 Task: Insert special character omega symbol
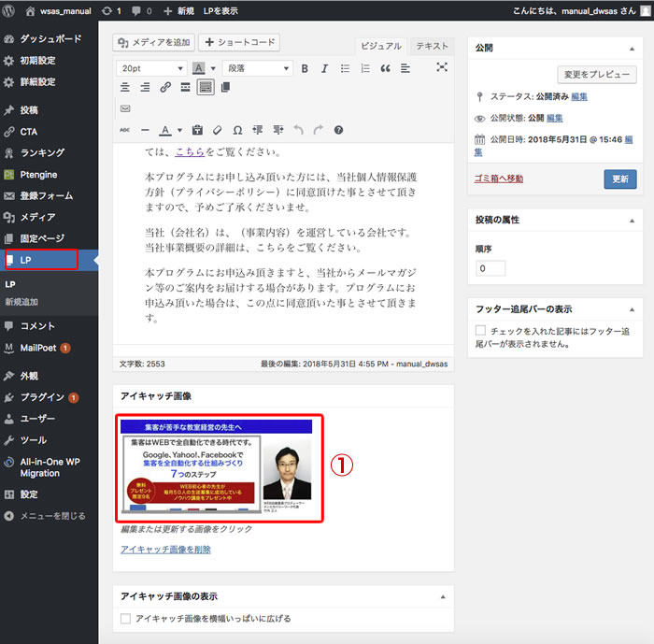coord(237,130)
